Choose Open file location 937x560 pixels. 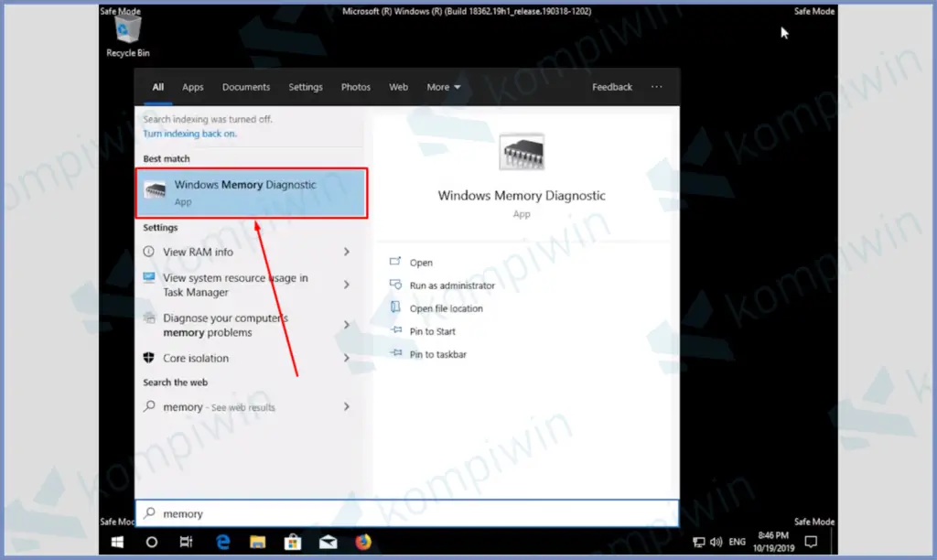pos(446,308)
